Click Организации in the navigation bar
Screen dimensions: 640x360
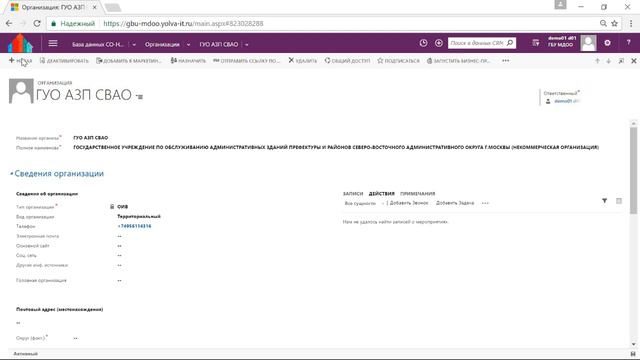[x=162, y=44]
